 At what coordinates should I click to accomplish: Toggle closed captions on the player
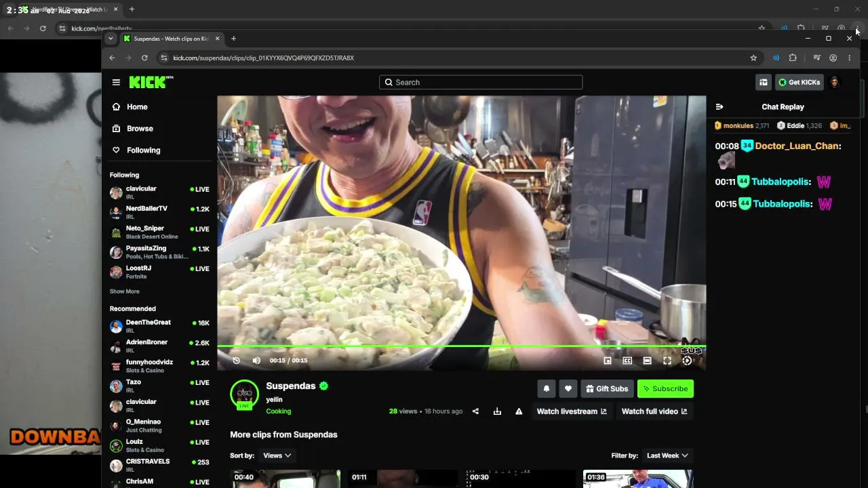click(x=627, y=361)
